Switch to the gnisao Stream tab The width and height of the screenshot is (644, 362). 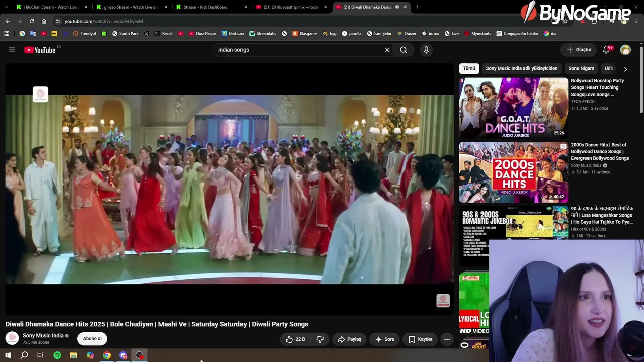131,7
